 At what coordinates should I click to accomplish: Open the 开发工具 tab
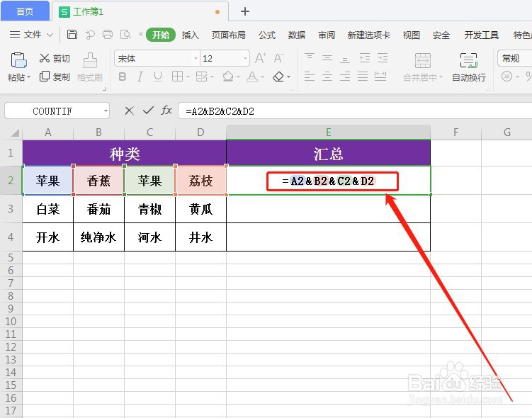click(x=481, y=35)
